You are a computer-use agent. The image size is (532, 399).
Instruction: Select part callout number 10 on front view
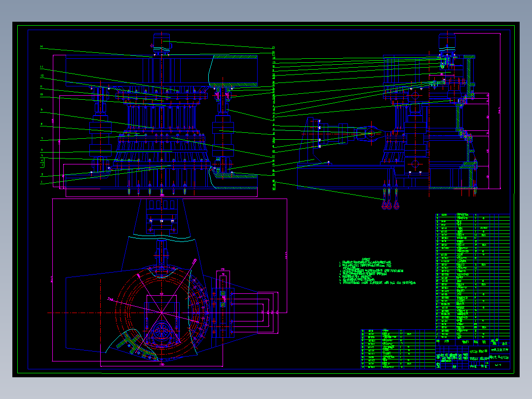click(x=41, y=94)
